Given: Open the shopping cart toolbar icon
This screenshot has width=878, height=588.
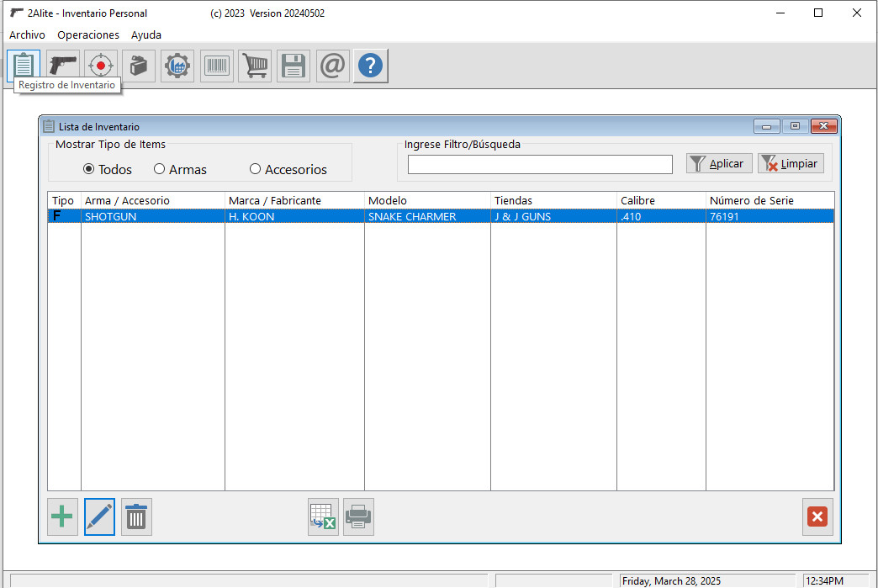Looking at the screenshot, I should 255,66.
